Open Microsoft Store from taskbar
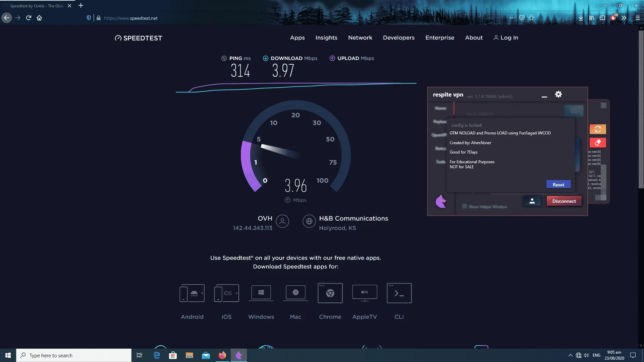This screenshot has height=362, width=644. [173, 355]
